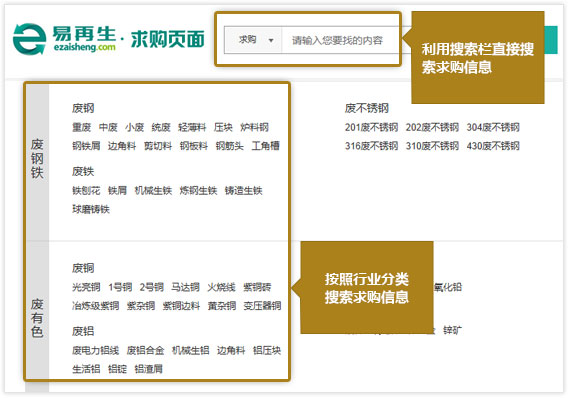The width and height of the screenshot is (569, 398).
Task: Click the 铝锭 link
Action: tap(118, 369)
